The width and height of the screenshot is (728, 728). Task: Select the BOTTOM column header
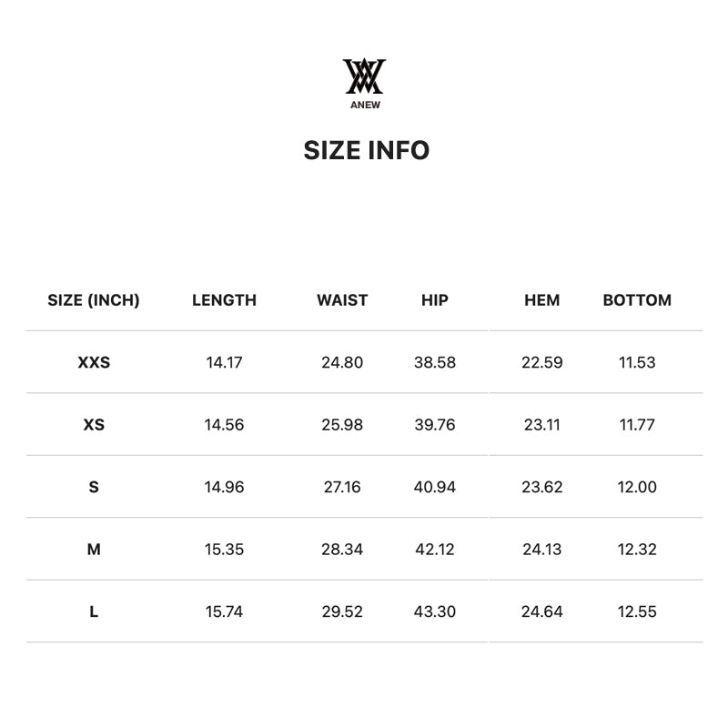click(x=637, y=300)
